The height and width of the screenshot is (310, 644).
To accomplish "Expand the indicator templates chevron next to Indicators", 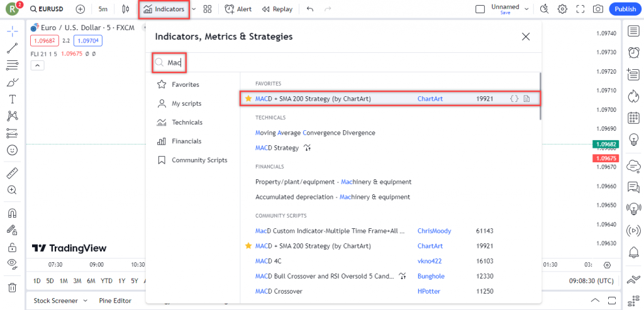I will pyautogui.click(x=194, y=9).
